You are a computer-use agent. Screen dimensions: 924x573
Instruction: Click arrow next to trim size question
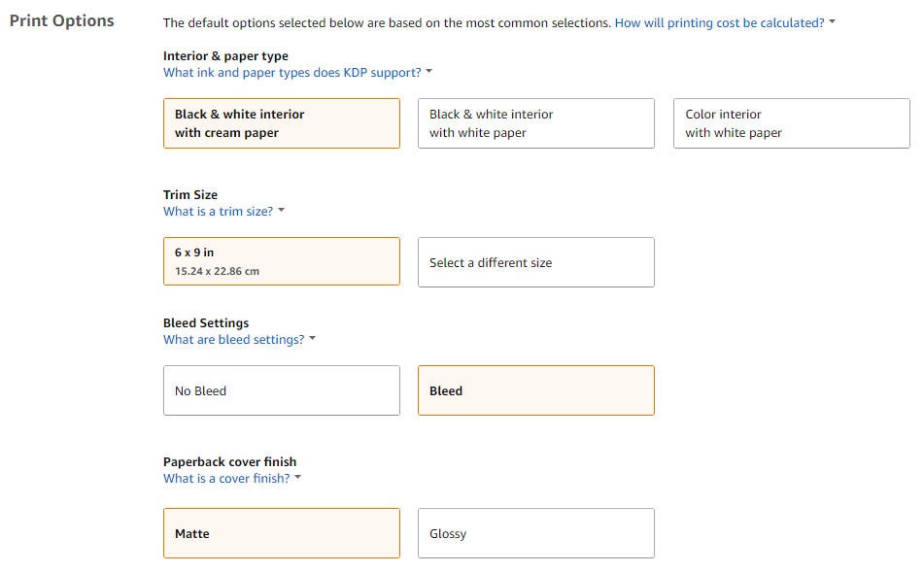click(282, 211)
